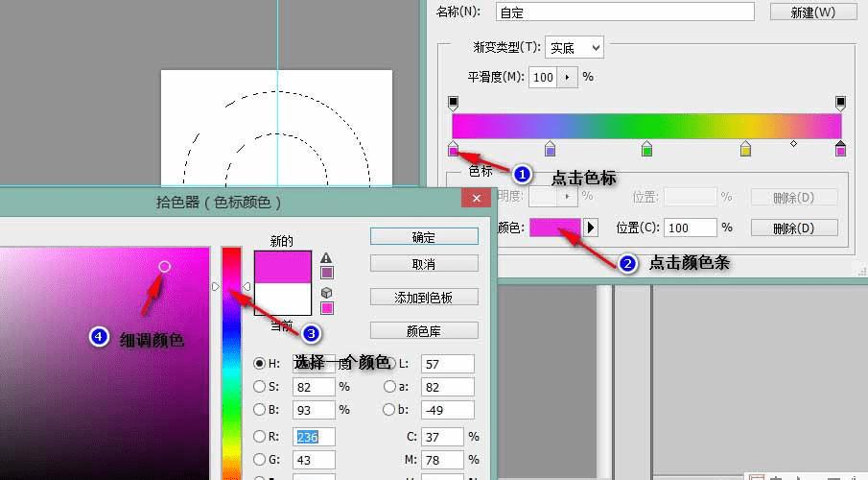Open the 渐变类型 dropdown showing 实底
868x480 pixels.
pos(575,48)
